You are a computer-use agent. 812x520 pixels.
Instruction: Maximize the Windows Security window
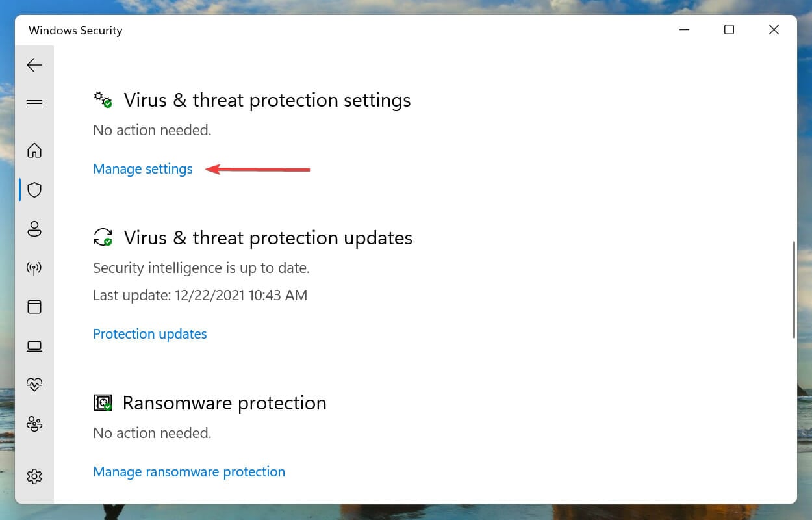click(x=729, y=30)
